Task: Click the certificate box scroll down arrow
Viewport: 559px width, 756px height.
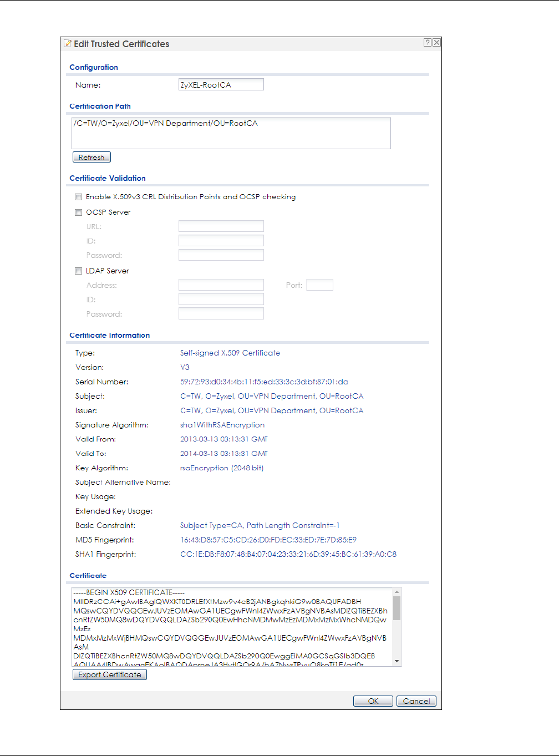Action: pyautogui.click(x=397, y=661)
